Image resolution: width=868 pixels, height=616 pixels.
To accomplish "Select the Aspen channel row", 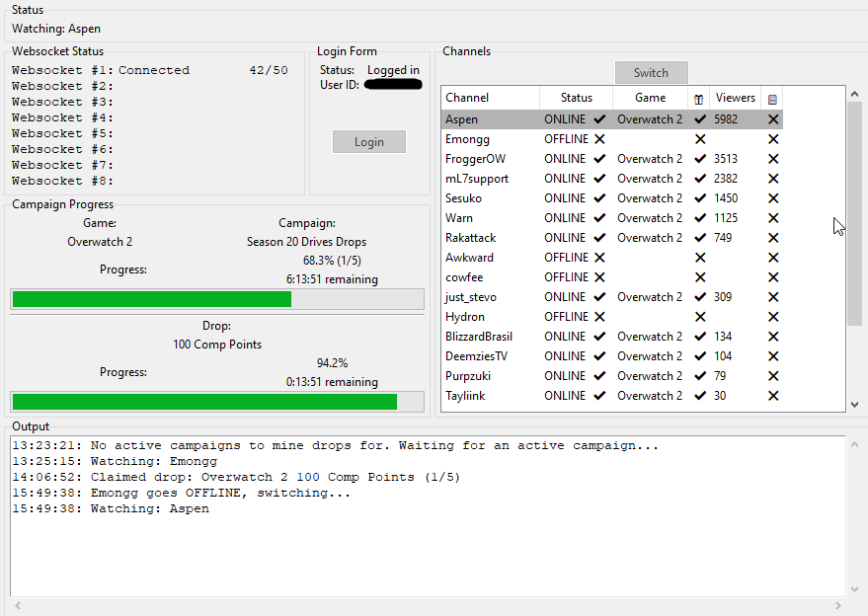I will 612,119.
